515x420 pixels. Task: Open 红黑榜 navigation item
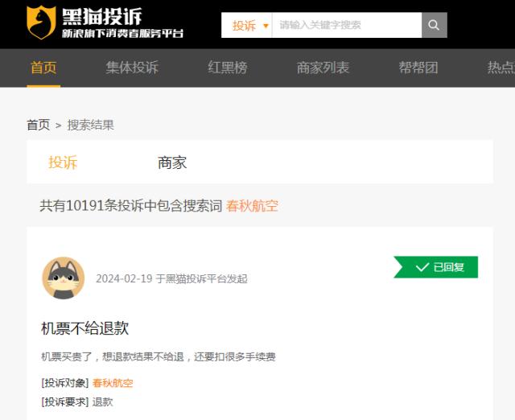pyautogui.click(x=228, y=68)
